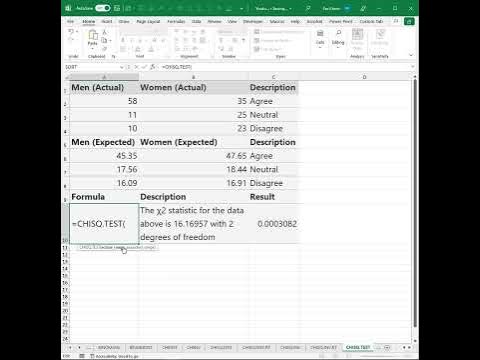Select column D header
This screenshot has width=480, height=360.
364,77
